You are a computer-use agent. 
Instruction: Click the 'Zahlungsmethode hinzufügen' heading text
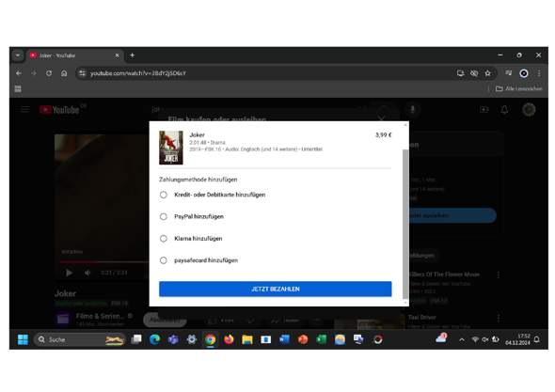pos(198,180)
